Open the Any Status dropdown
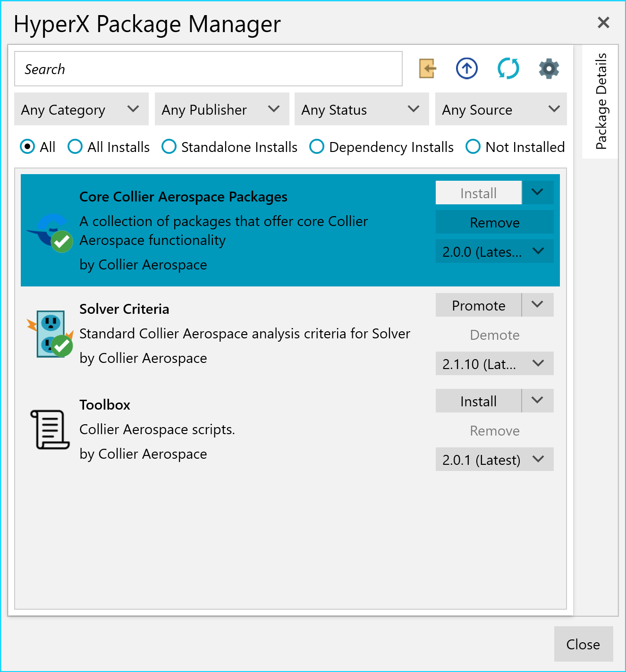 362,109
